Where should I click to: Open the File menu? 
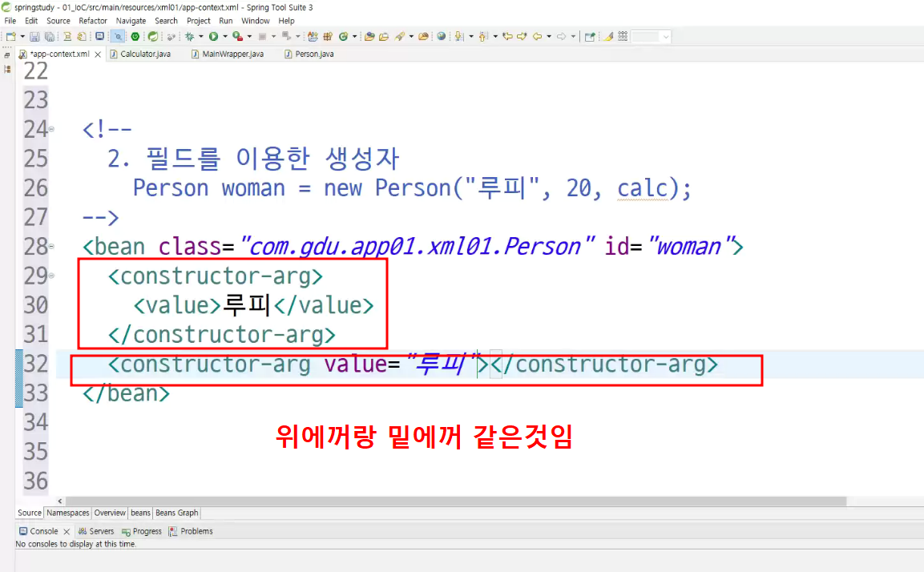tap(10, 21)
